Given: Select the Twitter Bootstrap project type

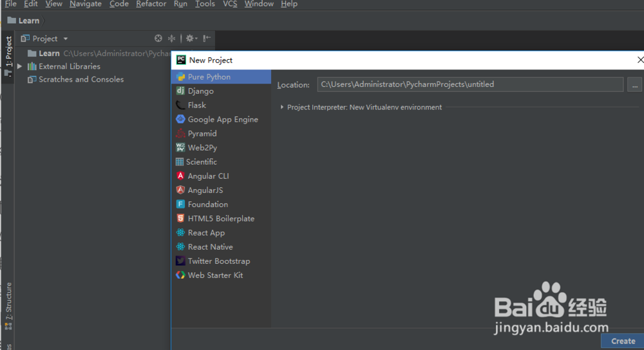Looking at the screenshot, I should pyautogui.click(x=221, y=261).
